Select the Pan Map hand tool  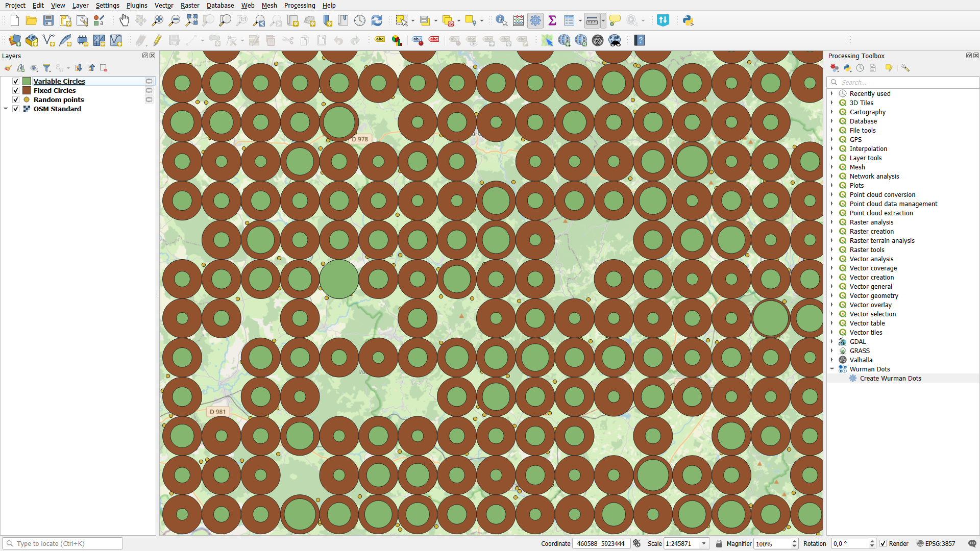click(x=124, y=20)
